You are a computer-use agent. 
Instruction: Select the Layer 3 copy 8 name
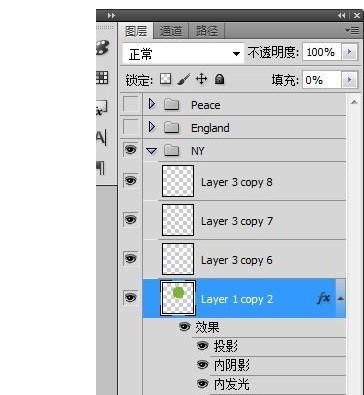(237, 183)
